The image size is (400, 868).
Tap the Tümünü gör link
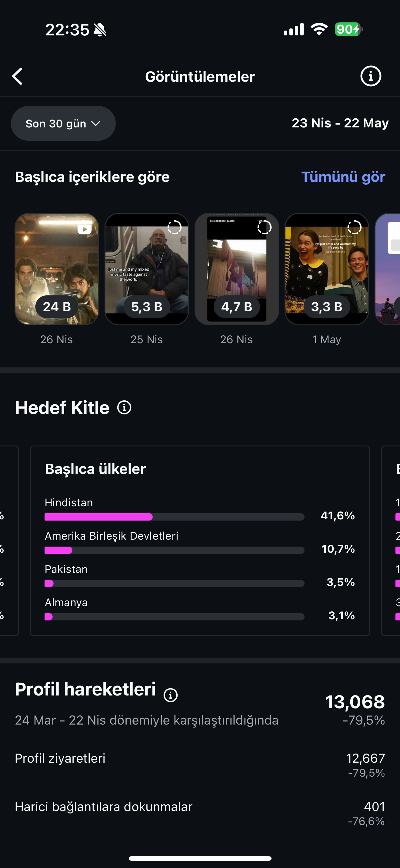tap(343, 177)
